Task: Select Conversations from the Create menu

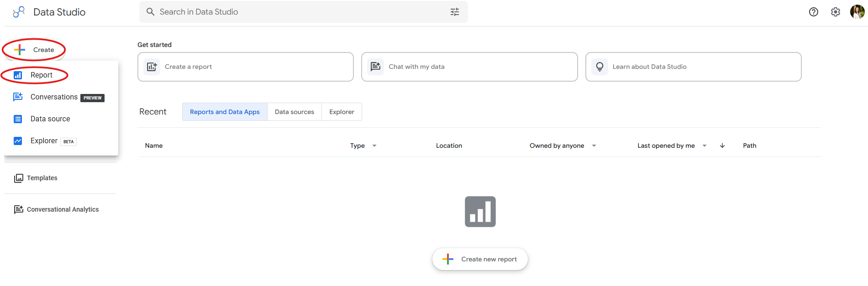Action: tap(61, 97)
